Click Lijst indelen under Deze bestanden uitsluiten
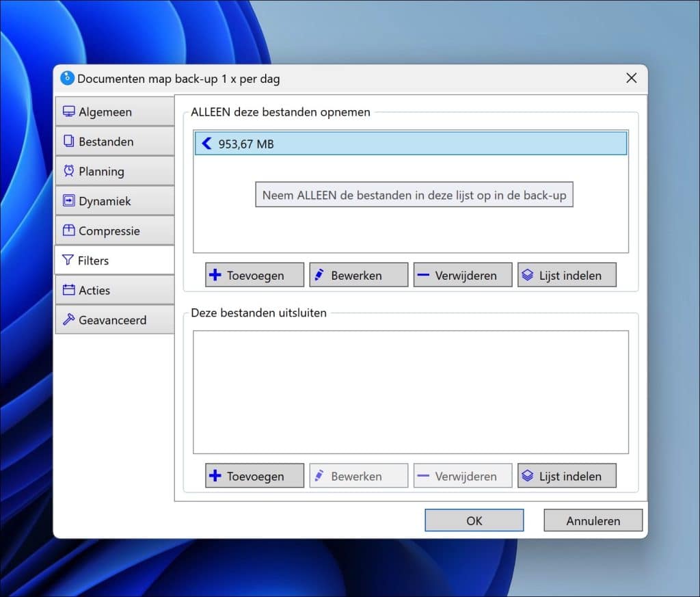The height and width of the screenshot is (597, 700). [x=567, y=476]
